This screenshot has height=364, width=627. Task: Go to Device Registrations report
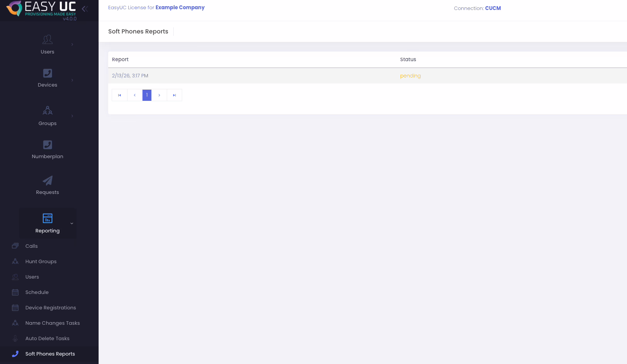[x=50, y=308]
